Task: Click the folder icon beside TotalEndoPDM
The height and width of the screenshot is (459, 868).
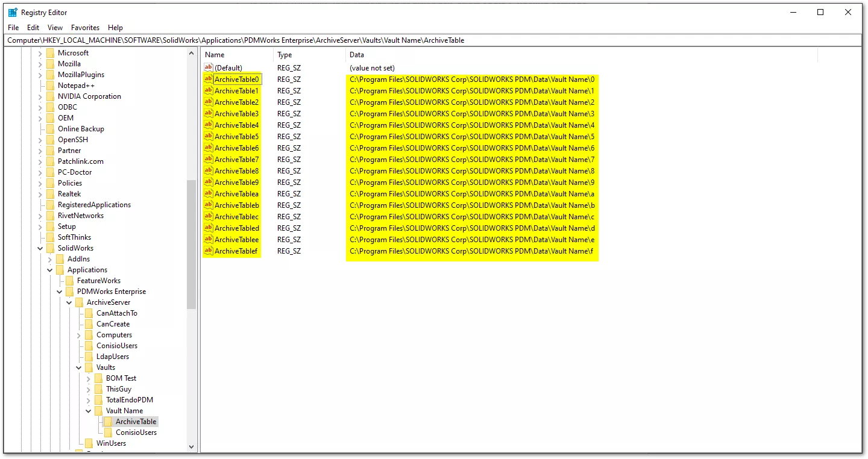Action: click(x=98, y=400)
